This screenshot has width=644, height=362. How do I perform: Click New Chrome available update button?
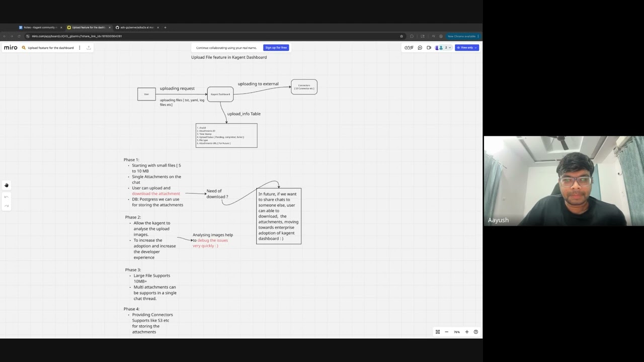pyautogui.click(x=462, y=36)
